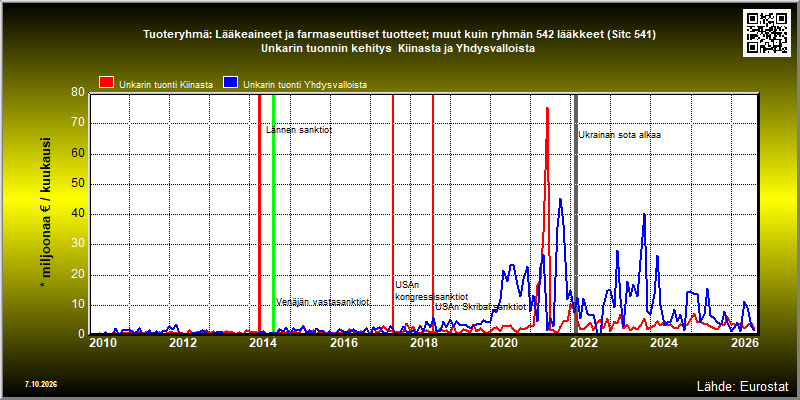Click the date '7.10.2026'
Image resolution: width=800 pixels, height=400 pixels.
40,384
